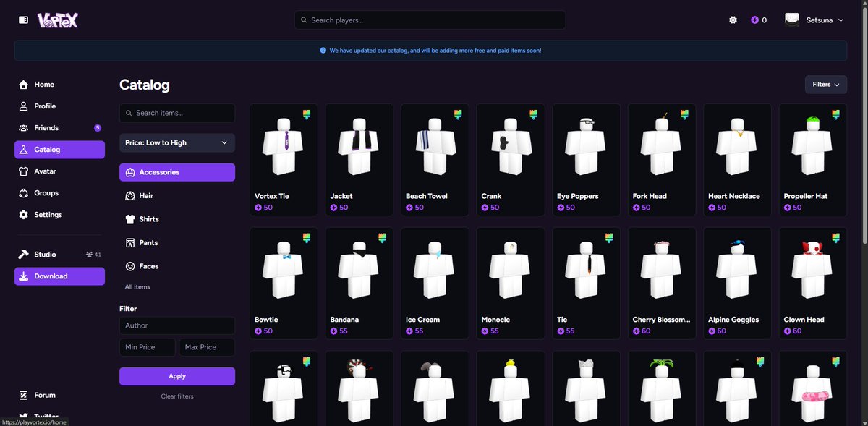Open the Fork Head item card
868x426 pixels.
[x=662, y=160]
